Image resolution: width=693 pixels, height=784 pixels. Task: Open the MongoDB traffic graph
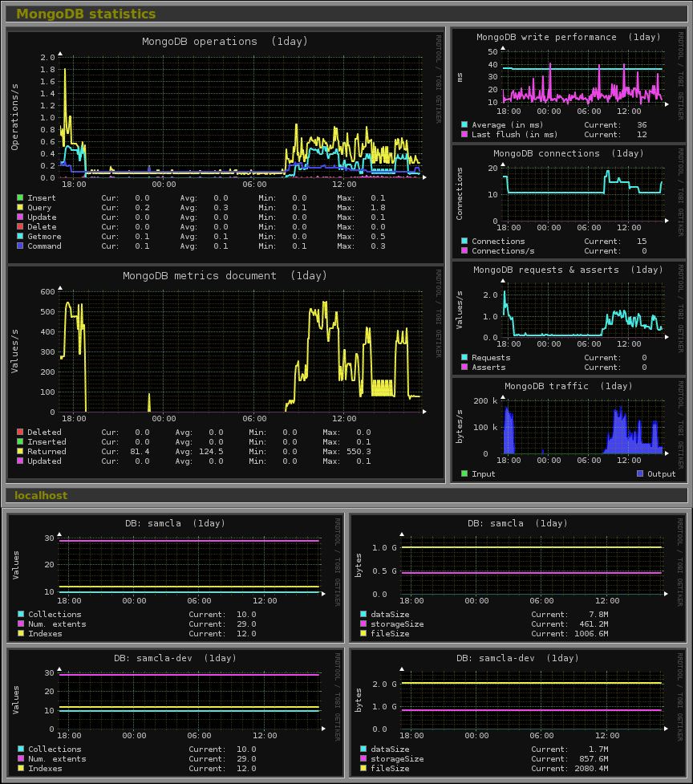click(569, 430)
